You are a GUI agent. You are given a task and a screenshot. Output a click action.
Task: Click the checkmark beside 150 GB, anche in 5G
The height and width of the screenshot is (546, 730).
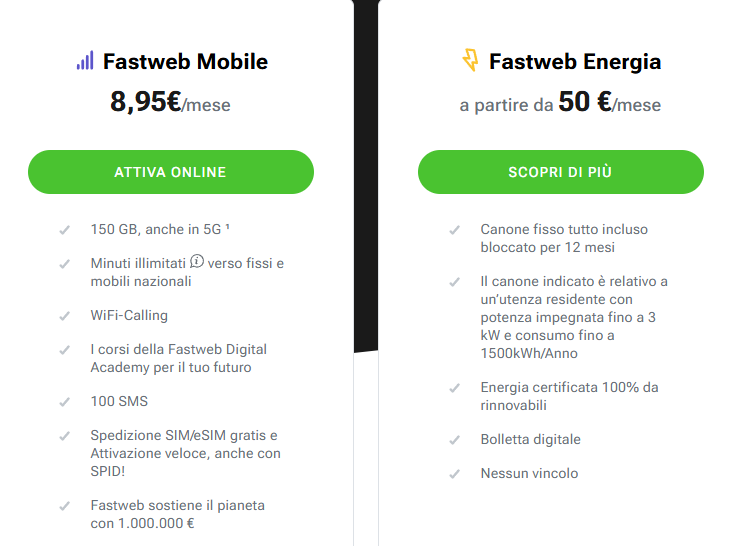[65, 230]
